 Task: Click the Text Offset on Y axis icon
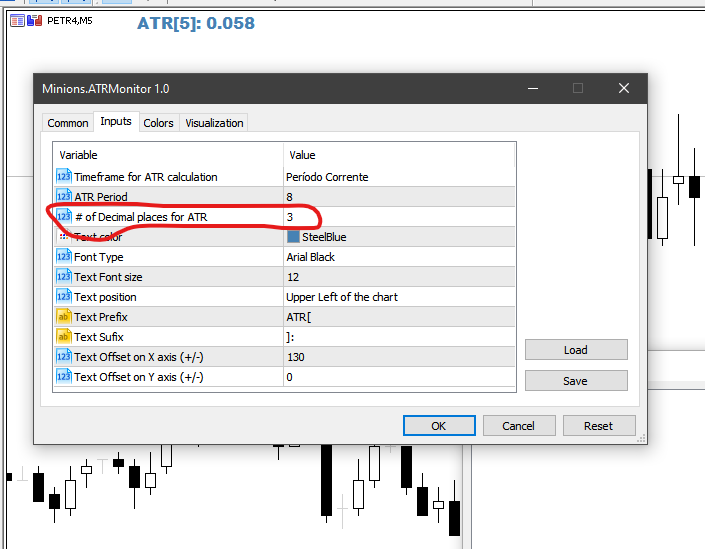coord(64,377)
